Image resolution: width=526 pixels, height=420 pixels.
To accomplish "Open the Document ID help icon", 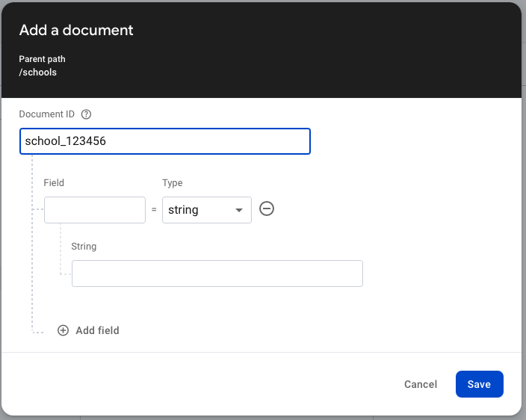I will (86, 114).
